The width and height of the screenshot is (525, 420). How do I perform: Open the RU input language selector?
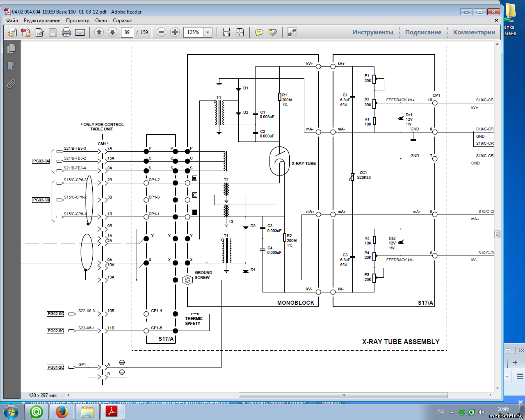click(440, 411)
